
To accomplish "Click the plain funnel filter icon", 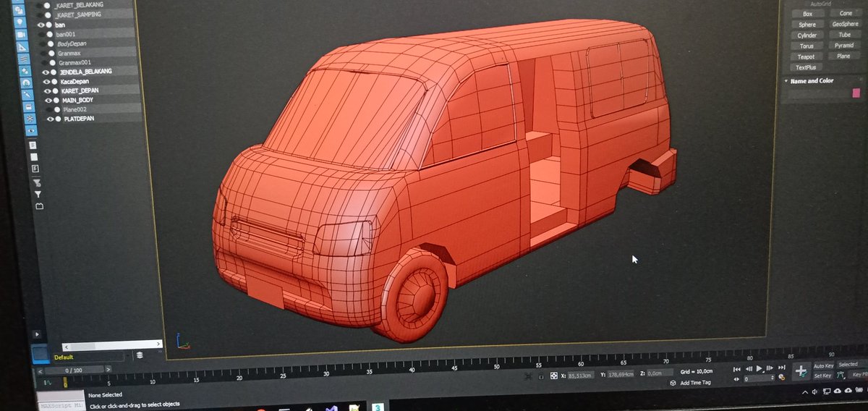I will tap(38, 194).
